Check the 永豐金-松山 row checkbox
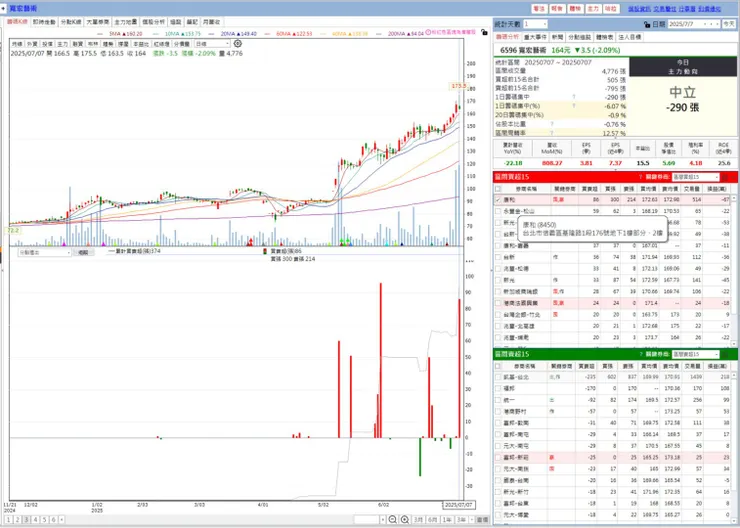Screen dimensions: 740x528 pos(498,211)
